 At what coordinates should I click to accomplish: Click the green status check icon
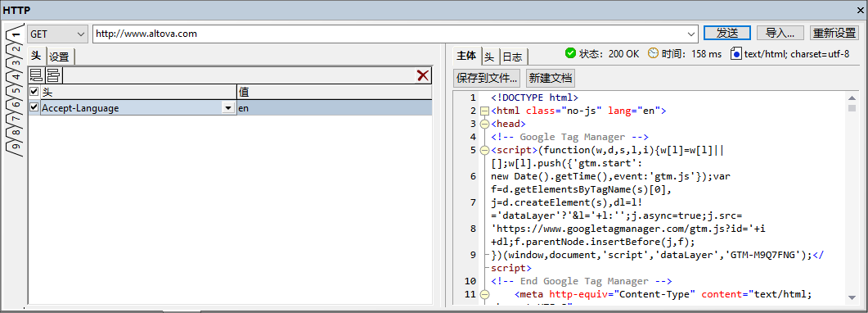[x=570, y=53]
